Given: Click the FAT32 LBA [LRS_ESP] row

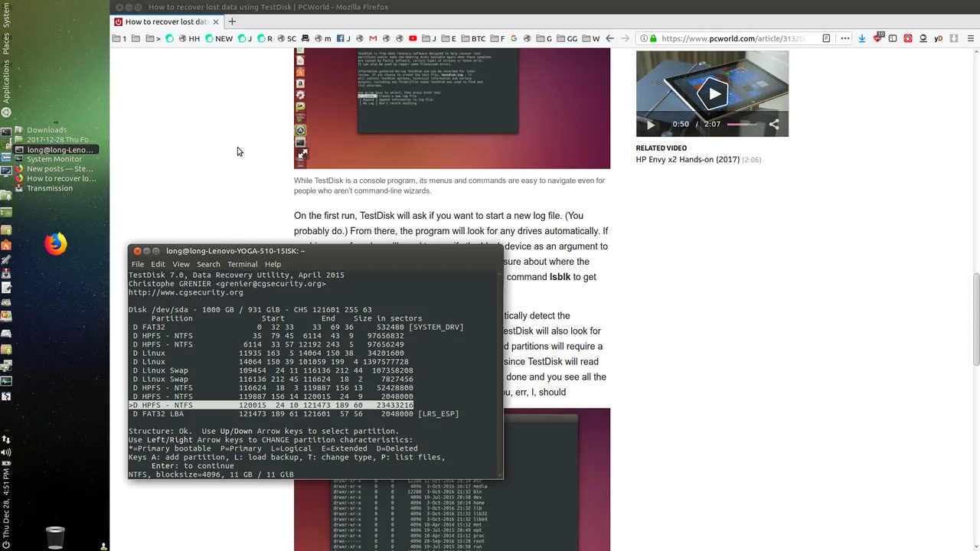Looking at the screenshot, I should tap(295, 414).
